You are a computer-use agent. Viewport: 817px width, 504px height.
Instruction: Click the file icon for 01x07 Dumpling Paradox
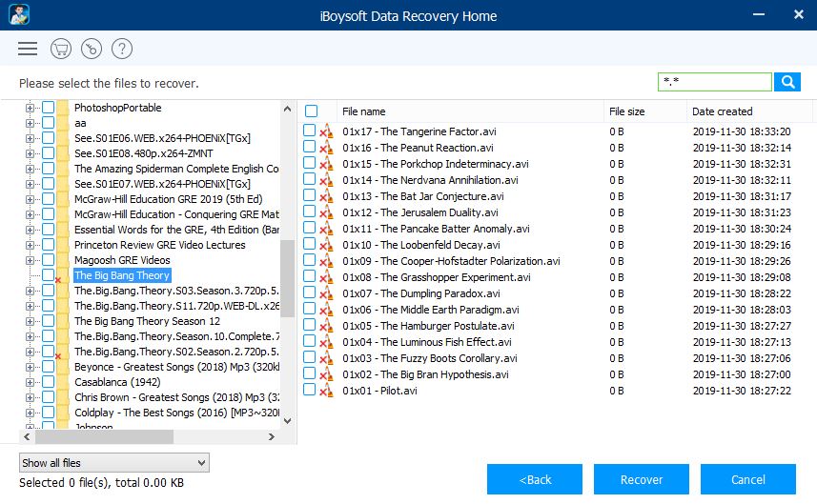327,293
